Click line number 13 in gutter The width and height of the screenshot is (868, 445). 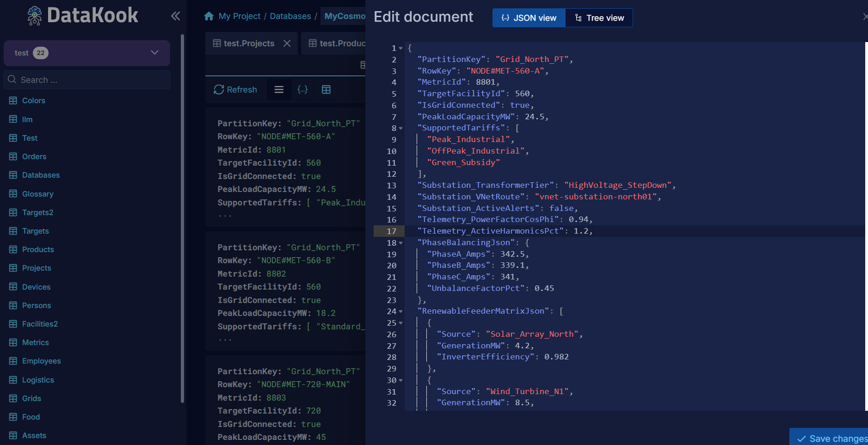(391, 185)
